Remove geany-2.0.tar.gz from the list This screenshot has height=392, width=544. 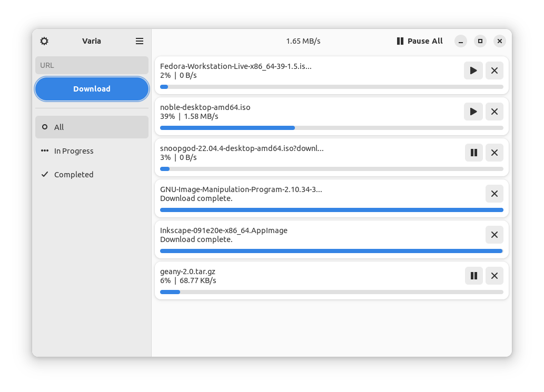(494, 275)
